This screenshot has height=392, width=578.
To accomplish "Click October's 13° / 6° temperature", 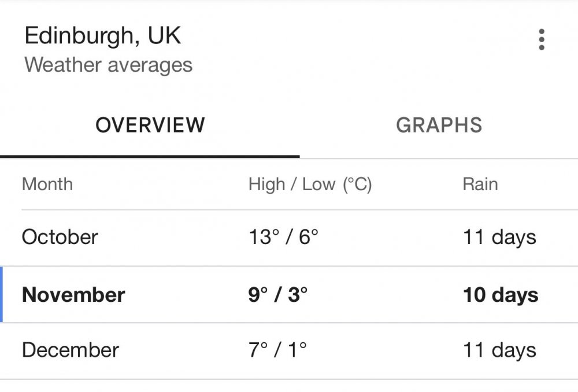I will coord(283,236).
